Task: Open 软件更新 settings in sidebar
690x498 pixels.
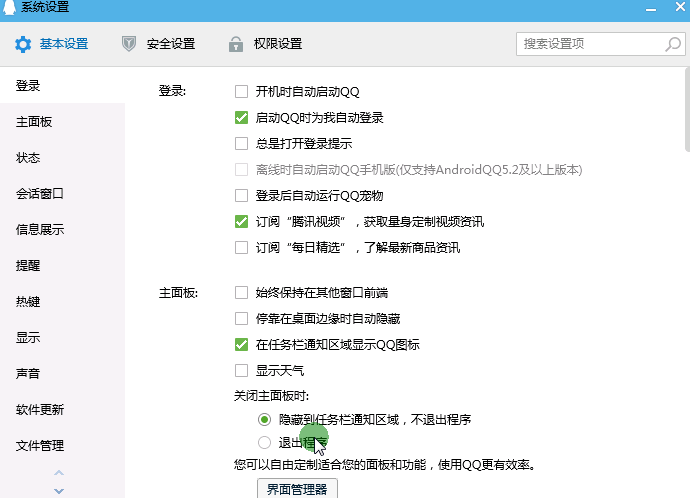Action: point(62,410)
